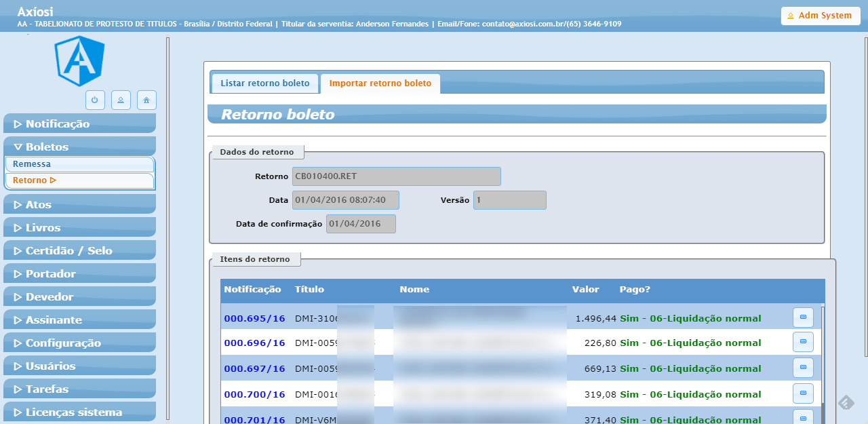Open notification link 000.697/16

(x=254, y=368)
